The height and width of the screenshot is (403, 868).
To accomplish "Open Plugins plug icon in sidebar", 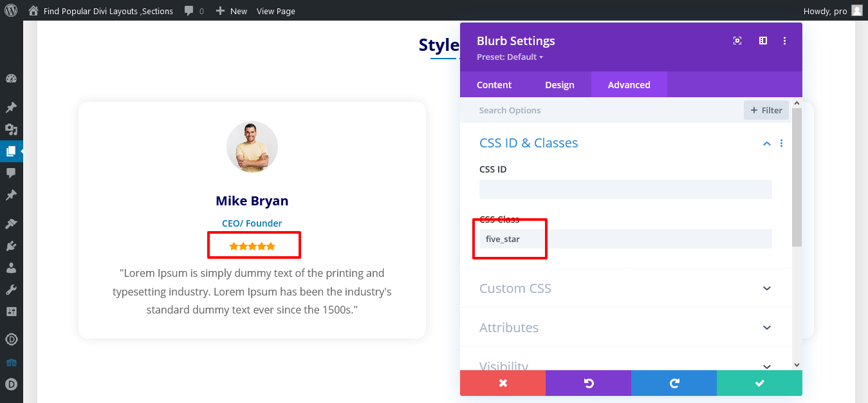I will (11, 245).
